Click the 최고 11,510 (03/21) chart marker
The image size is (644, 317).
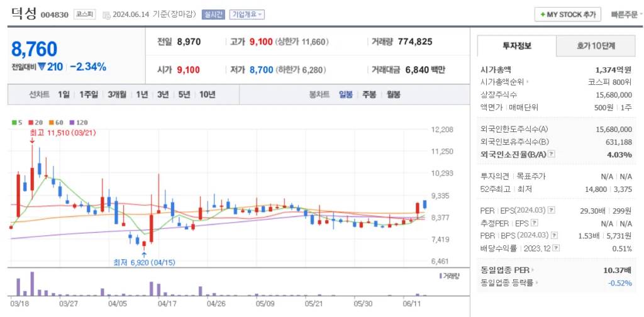click(63, 133)
